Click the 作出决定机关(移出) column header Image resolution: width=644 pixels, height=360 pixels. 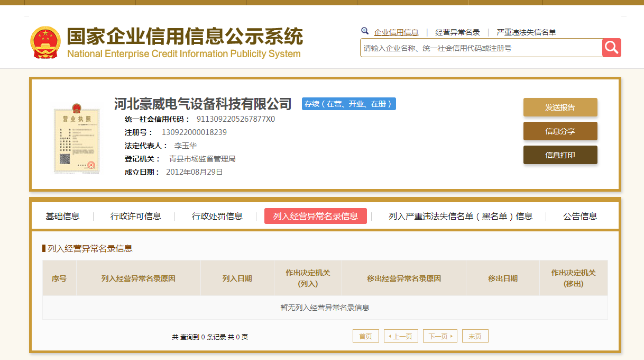click(x=574, y=278)
